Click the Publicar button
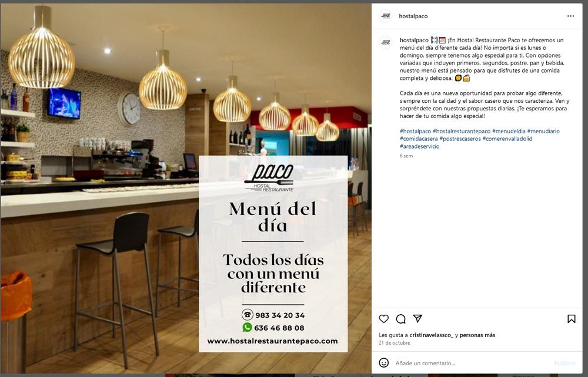Viewport: 588px width, 377px height. tap(564, 363)
